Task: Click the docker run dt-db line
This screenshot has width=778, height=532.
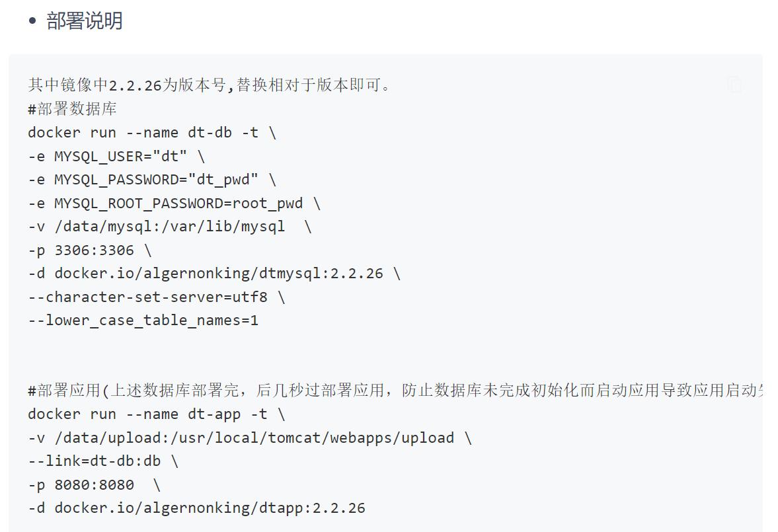Action: point(152,132)
